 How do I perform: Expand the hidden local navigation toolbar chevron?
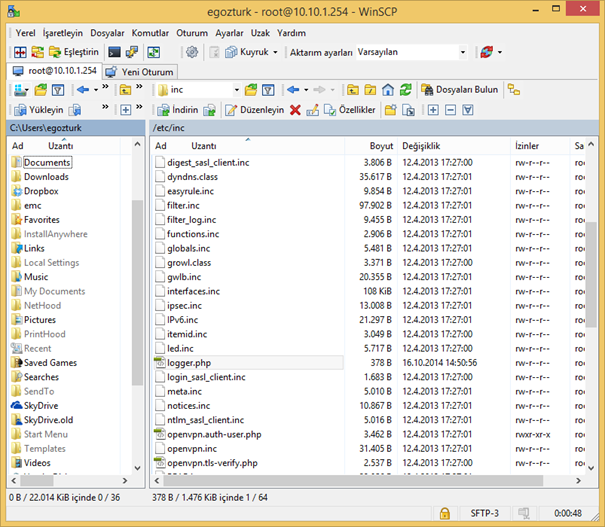click(x=105, y=87)
